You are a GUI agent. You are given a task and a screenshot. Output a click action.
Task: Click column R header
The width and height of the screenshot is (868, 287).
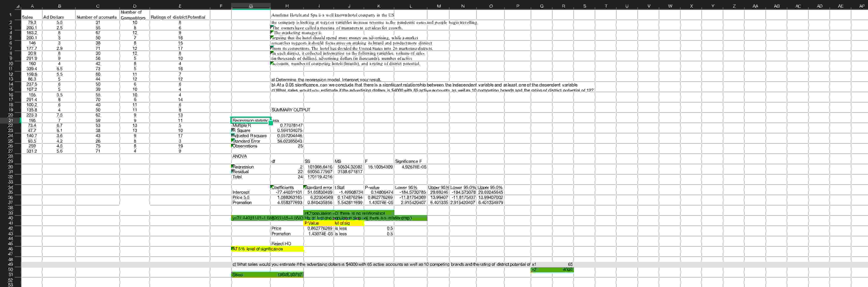coord(563,6)
